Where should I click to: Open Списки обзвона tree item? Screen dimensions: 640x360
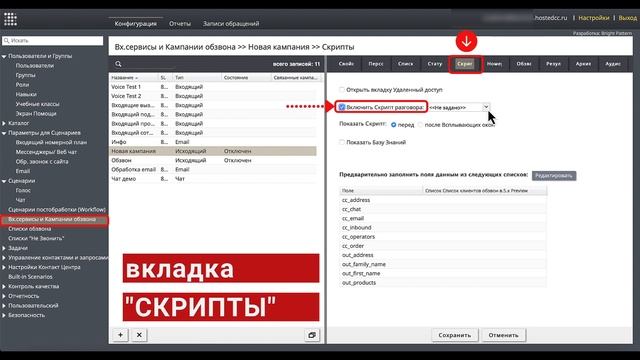[29, 229]
